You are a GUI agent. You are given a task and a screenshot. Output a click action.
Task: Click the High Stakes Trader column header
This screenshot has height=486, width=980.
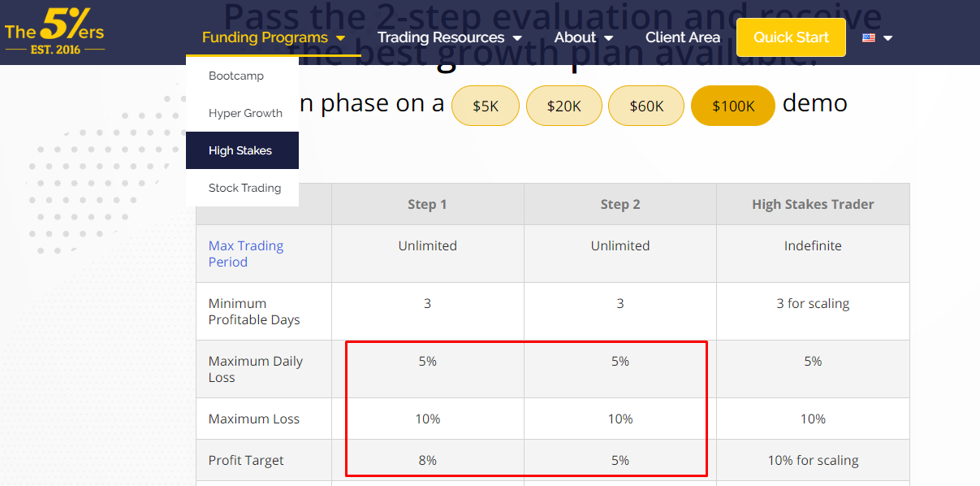813,204
